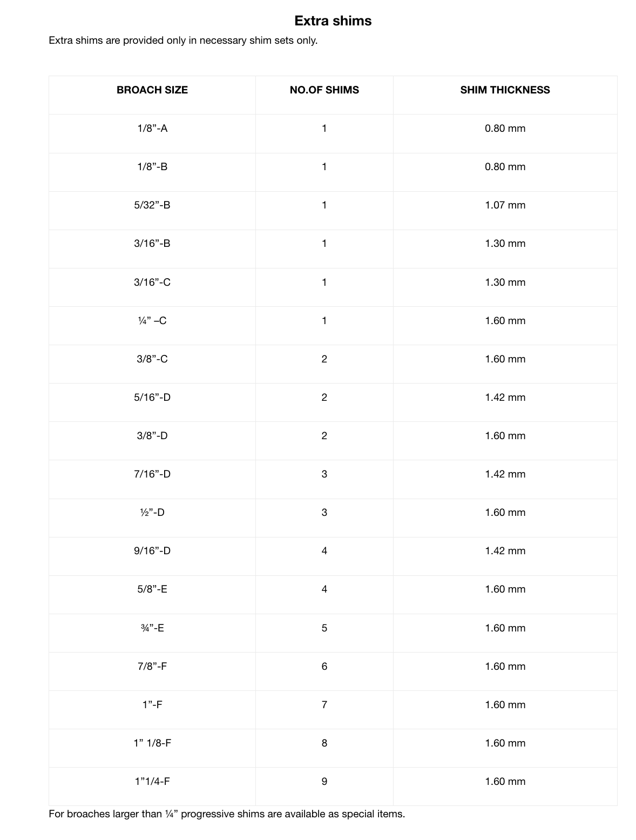Click the ¼” –C broach size cell
Screen dimensions: 636x840
point(152,320)
